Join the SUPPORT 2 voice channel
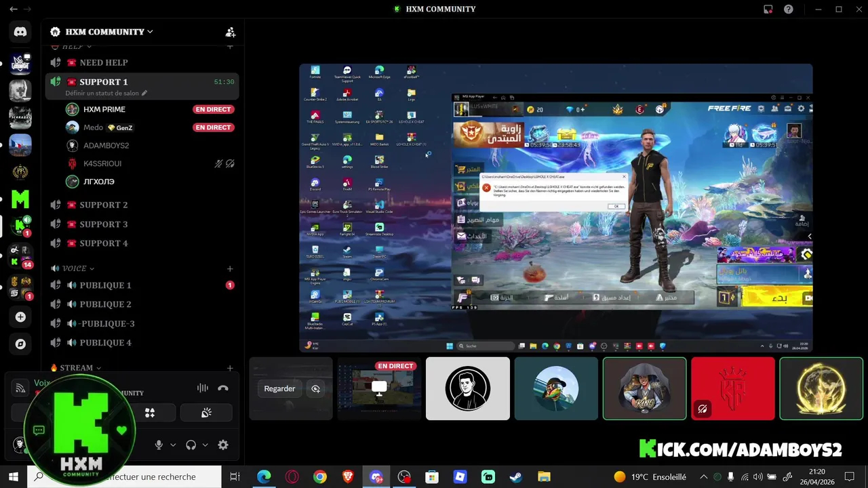The width and height of the screenshot is (868, 488). 142,205
